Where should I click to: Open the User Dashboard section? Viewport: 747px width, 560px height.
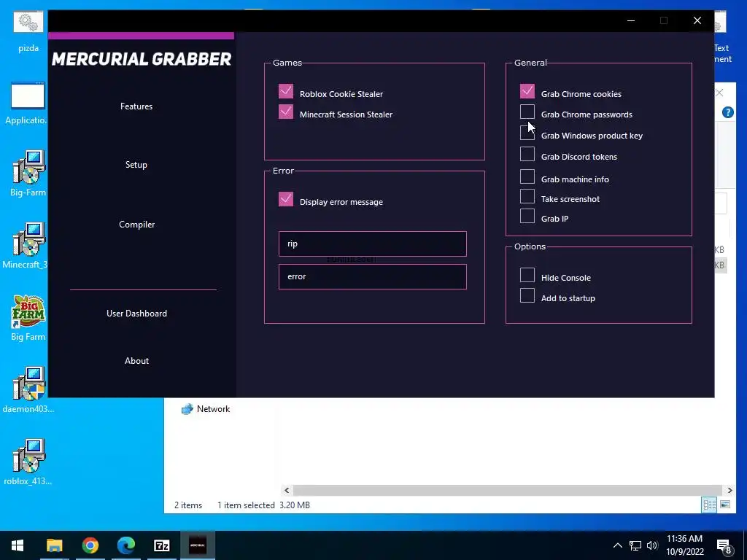(136, 314)
